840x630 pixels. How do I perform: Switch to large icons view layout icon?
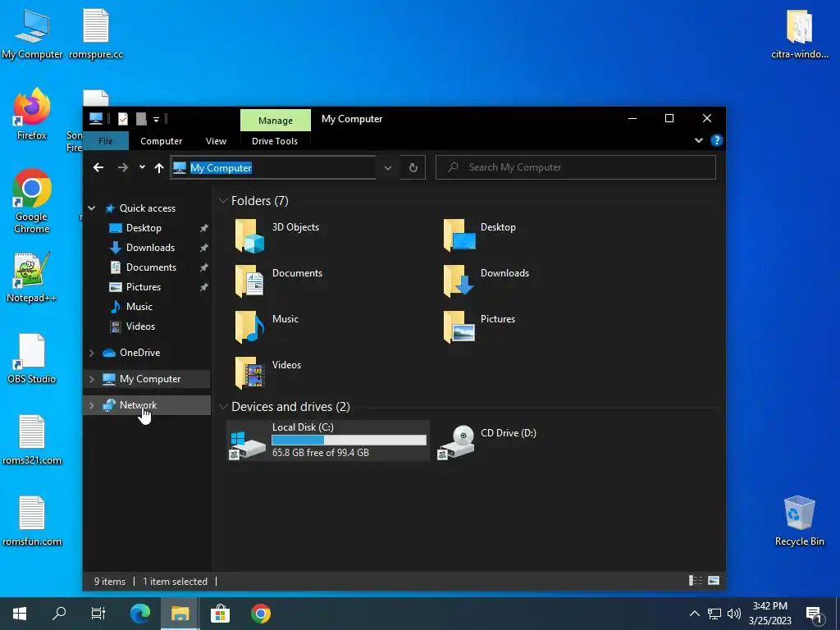pyautogui.click(x=714, y=581)
